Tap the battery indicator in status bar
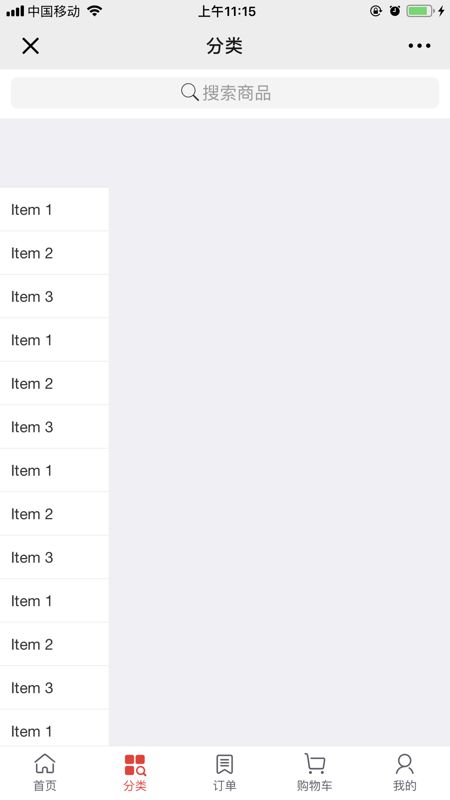Image resolution: width=450 pixels, height=800 pixels. pos(420,11)
